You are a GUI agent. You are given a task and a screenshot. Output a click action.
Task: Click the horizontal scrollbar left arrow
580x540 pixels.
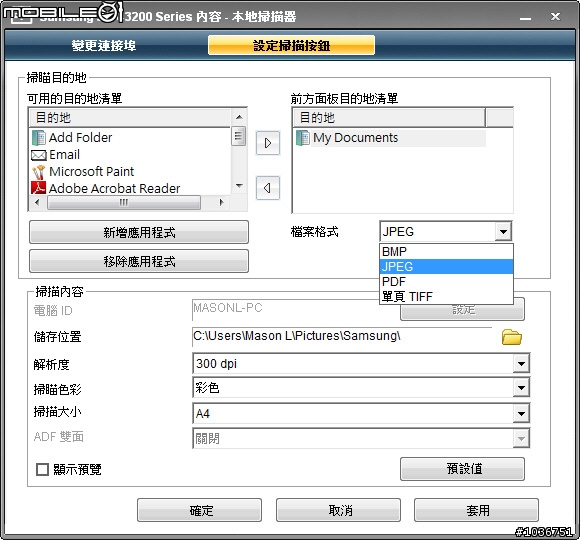37,202
